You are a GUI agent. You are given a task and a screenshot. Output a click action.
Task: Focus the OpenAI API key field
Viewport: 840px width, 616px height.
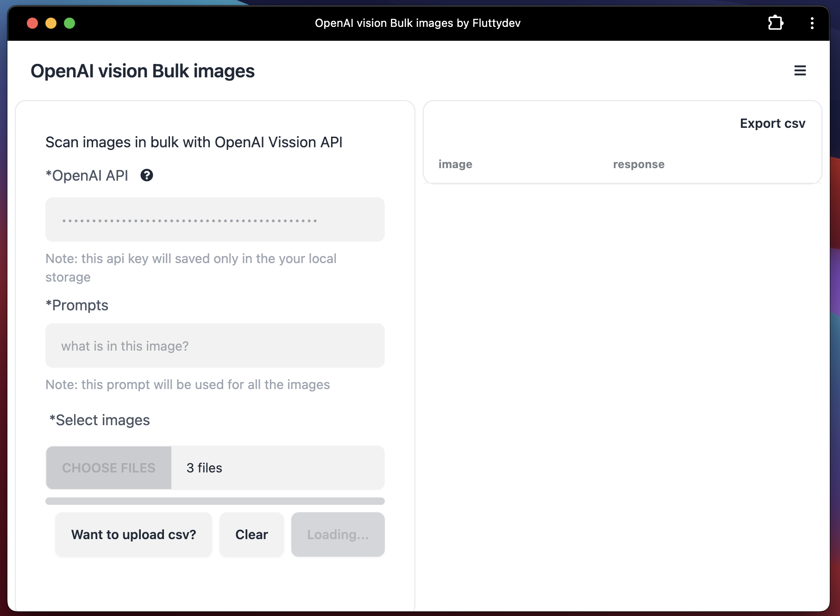tap(215, 220)
